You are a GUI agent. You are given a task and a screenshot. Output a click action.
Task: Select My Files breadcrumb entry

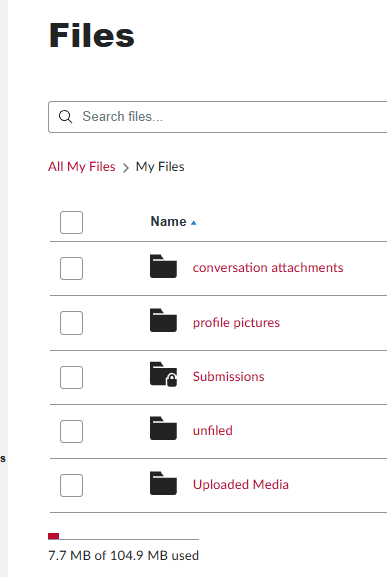160,167
